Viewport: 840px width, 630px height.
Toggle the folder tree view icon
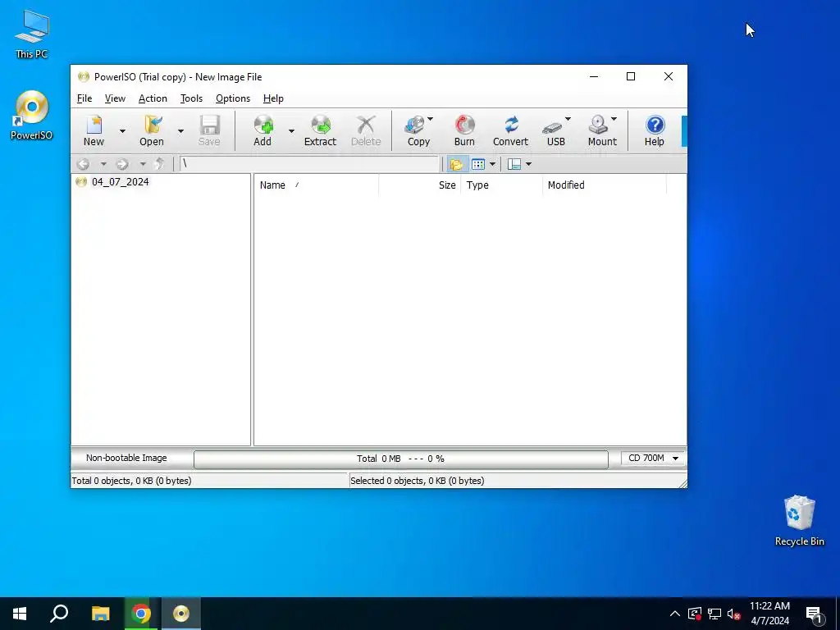pos(456,164)
